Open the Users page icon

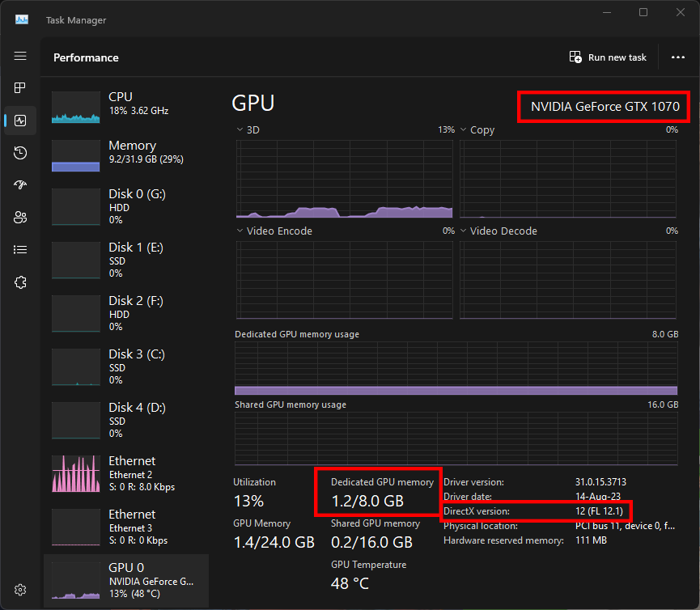tap(20, 218)
